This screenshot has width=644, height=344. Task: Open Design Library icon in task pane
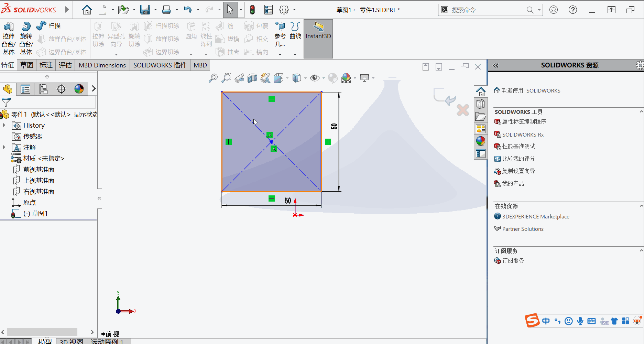click(x=481, y=104)
